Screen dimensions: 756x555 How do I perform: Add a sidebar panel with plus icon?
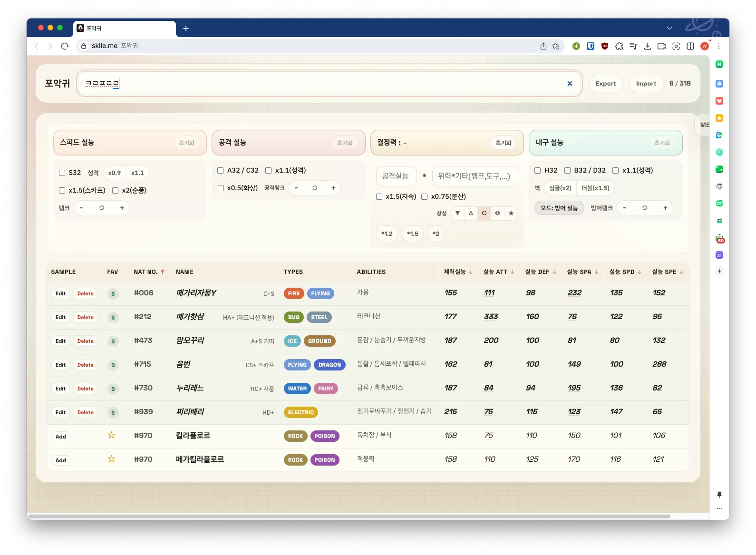coord(719,271)
